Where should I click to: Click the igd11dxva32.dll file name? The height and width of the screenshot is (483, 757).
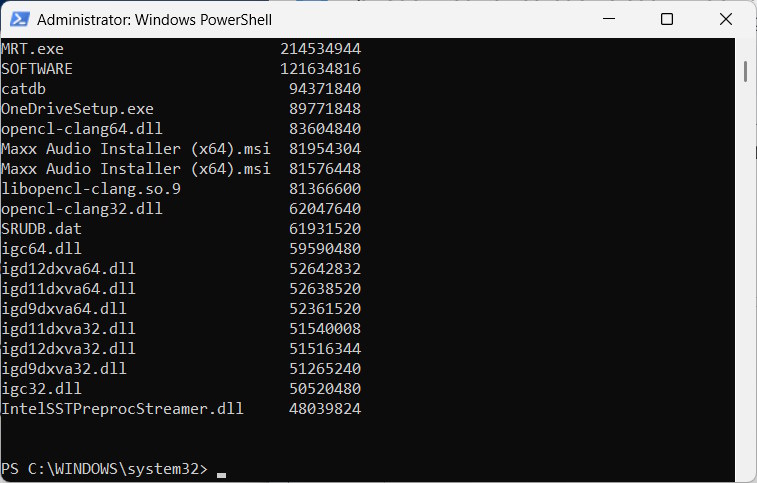[68, 329]
